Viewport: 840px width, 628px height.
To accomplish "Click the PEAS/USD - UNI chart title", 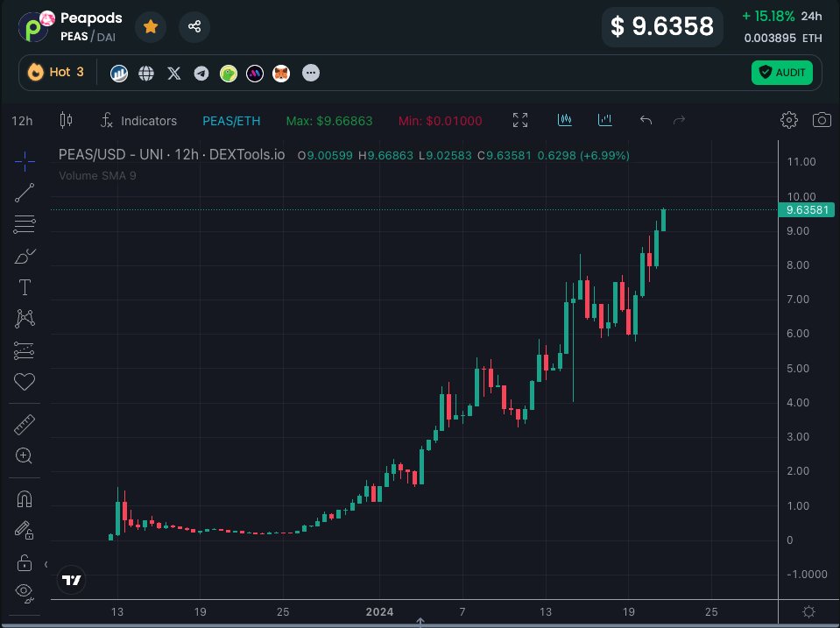I will coord(172,155).
